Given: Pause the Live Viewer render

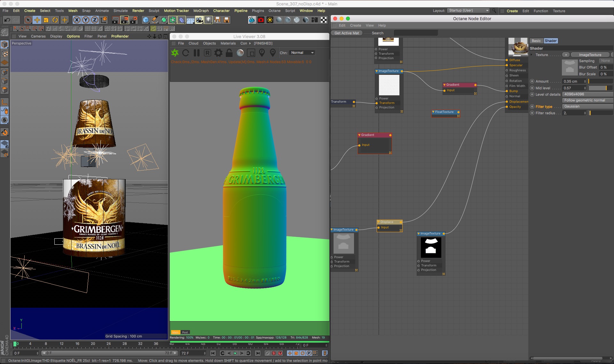Looking at the screenshot, I should click(197, 53).
